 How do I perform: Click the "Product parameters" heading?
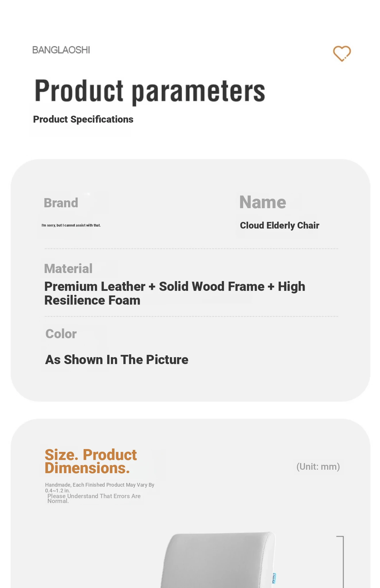[149, 91]
